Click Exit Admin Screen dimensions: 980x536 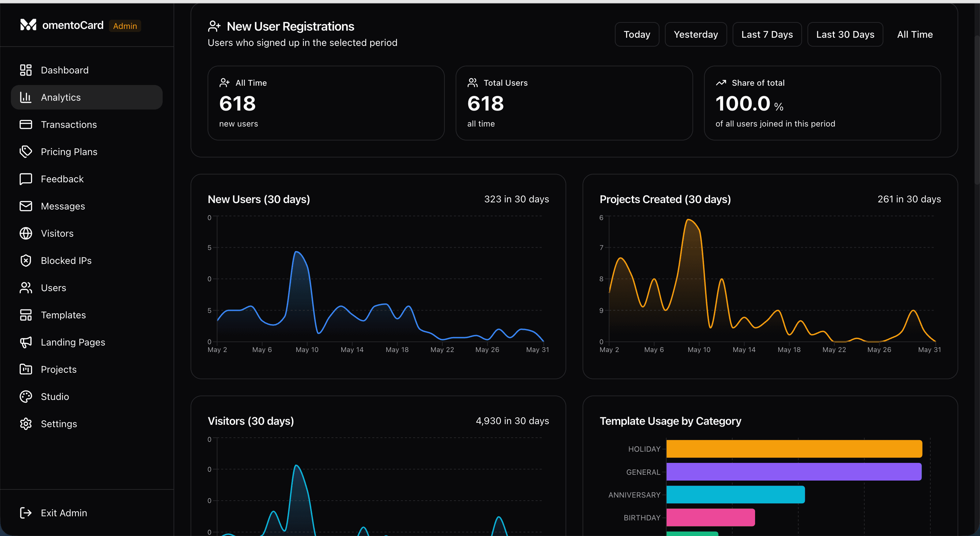click(87, 513)
